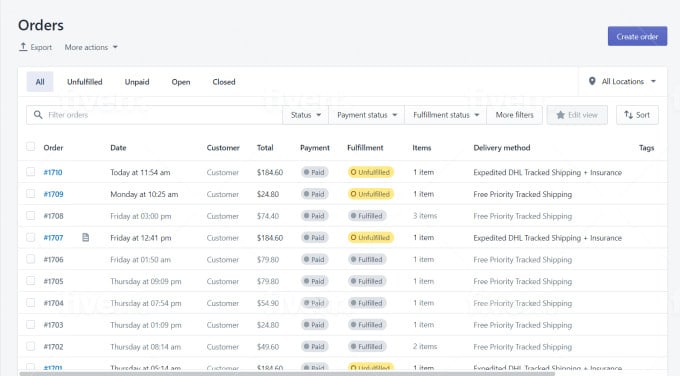
Task: Click the star icon in Edit view
Action: (x=560, y=115)
